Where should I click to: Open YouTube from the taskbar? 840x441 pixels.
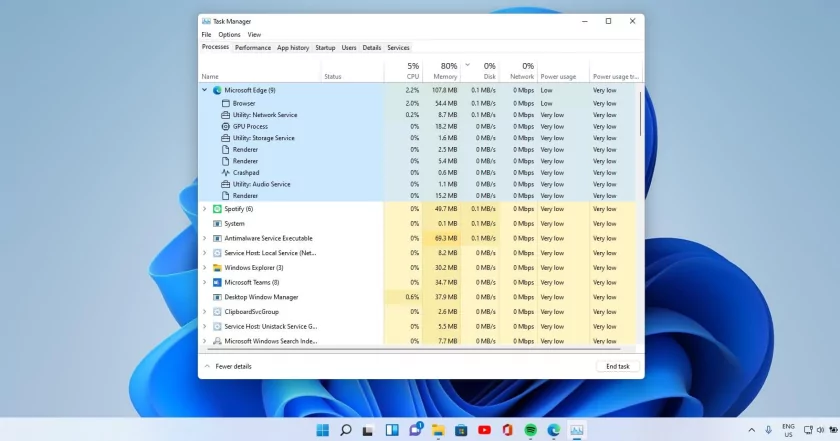click(x=485, y=430)
